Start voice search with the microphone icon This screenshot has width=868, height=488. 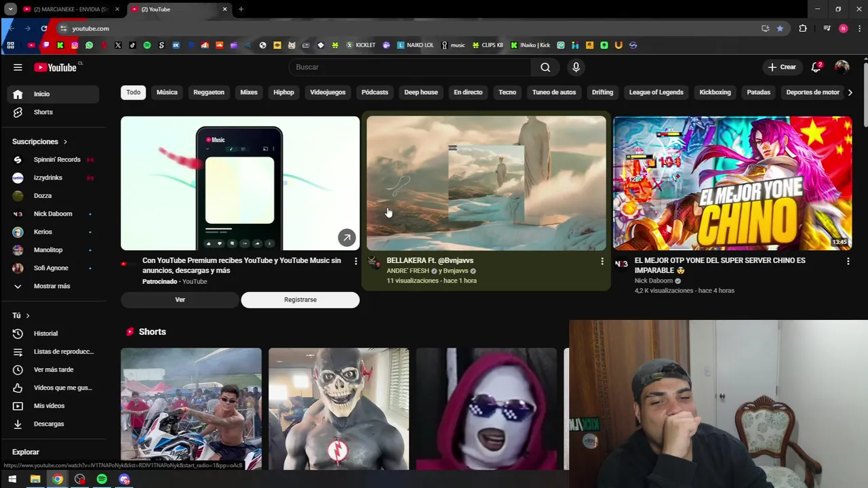pyautogui.click(x=576, y=67)
